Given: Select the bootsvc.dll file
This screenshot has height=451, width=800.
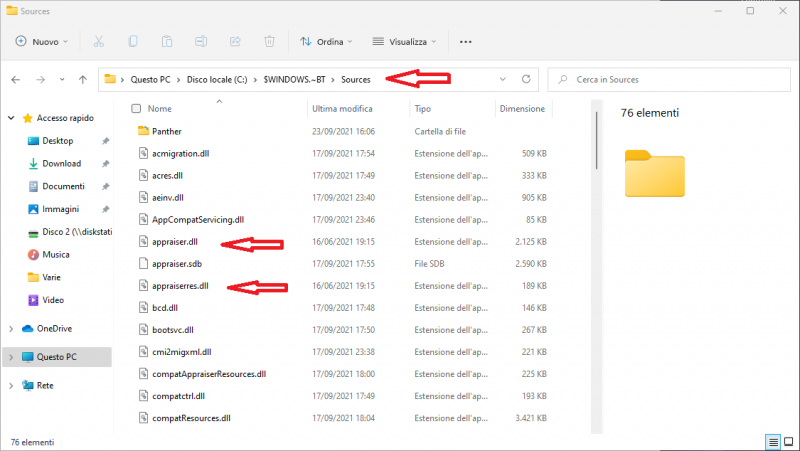Looking at the screenshot, I should 172,330.
